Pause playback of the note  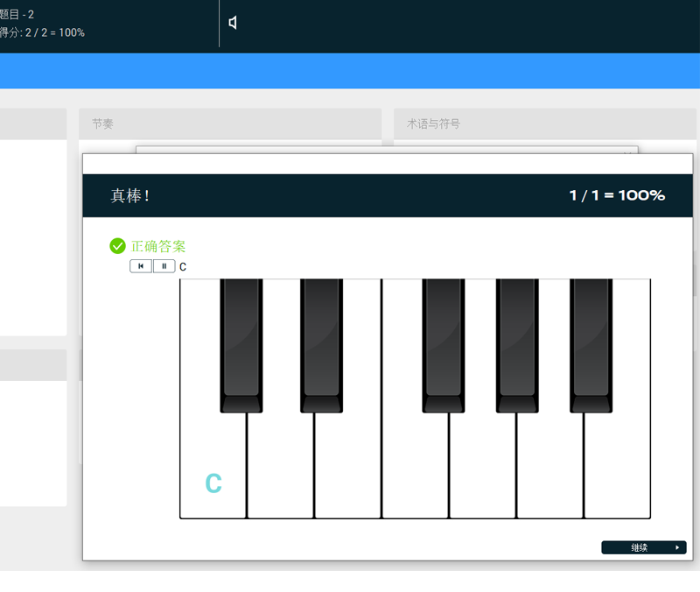click(x=164, y=266)
